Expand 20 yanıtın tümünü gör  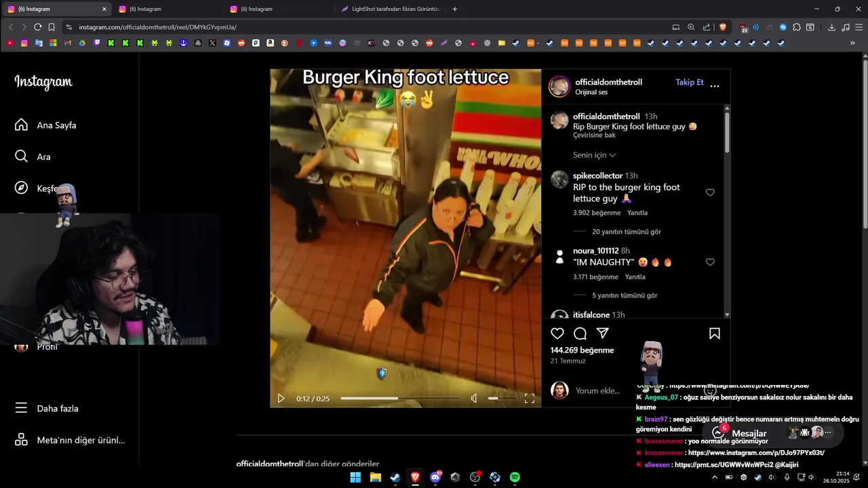[x=626, y=232]
